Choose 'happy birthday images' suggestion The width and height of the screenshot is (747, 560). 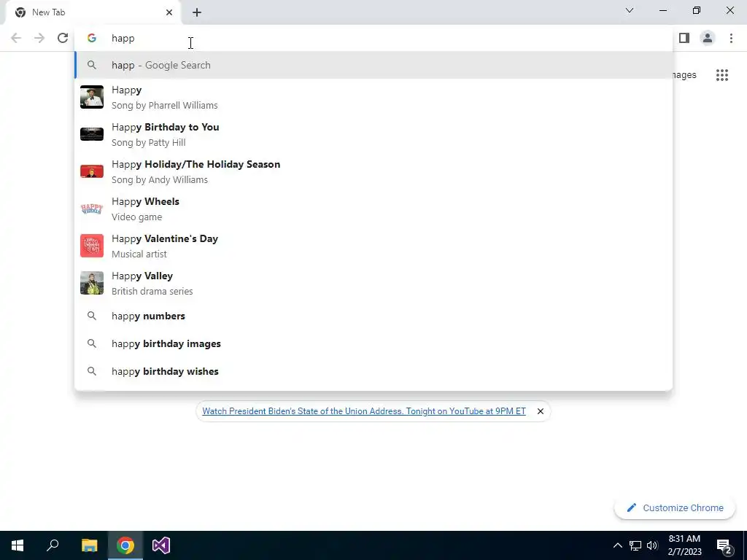[x=373, y=343]
